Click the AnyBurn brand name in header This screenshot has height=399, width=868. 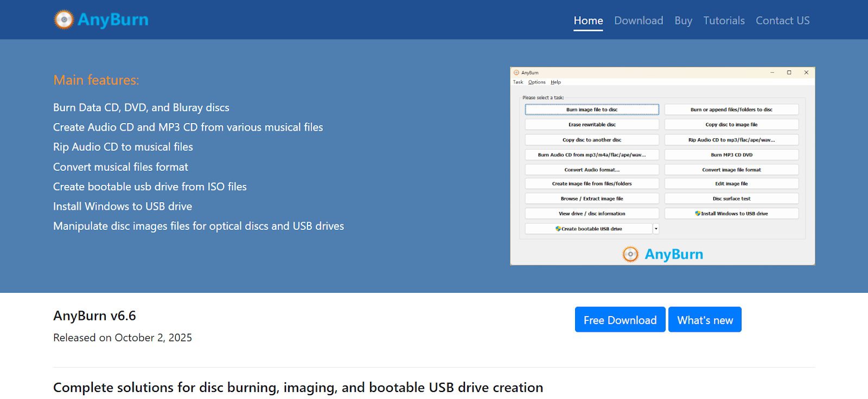point(113,20)
